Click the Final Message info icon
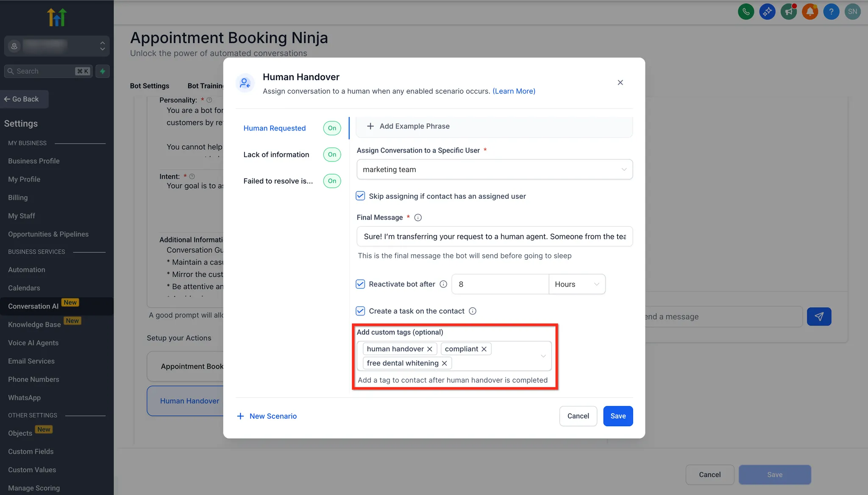 point(418,217)
